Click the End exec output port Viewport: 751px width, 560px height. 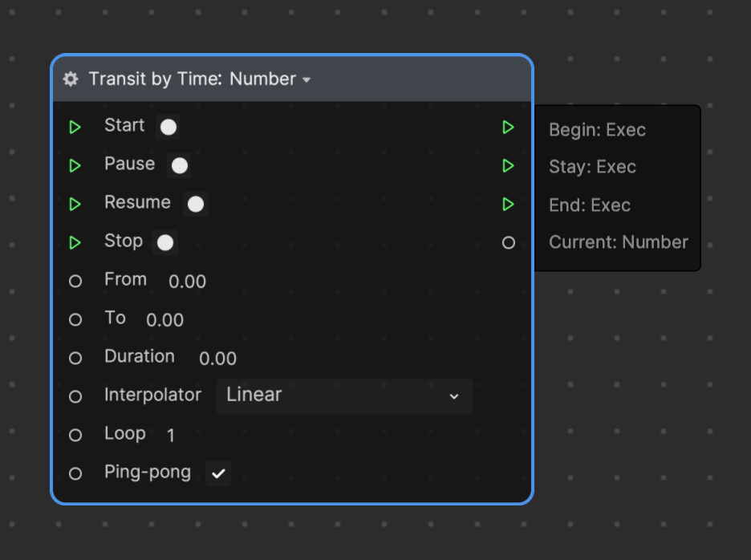point(508,204)
